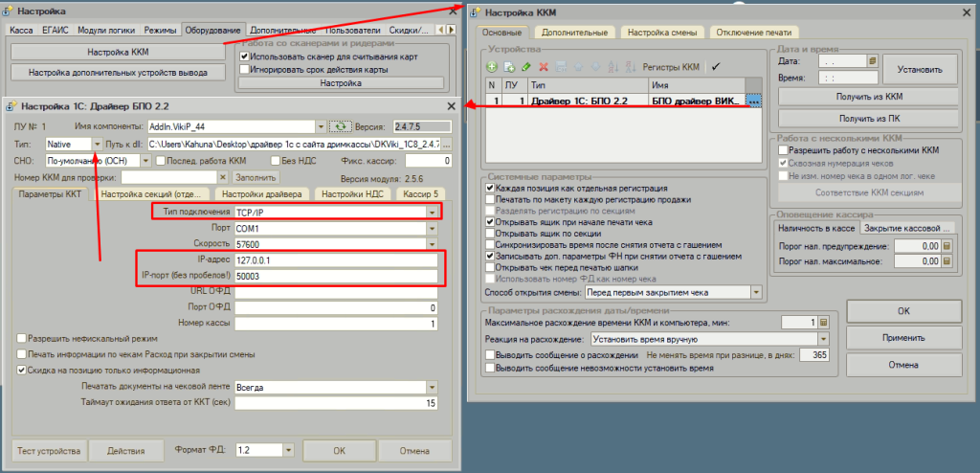Viewport: 980px width, 473px height.
Task: Open Способ открытия смены dropdown
Action: [x=758, y=292]
